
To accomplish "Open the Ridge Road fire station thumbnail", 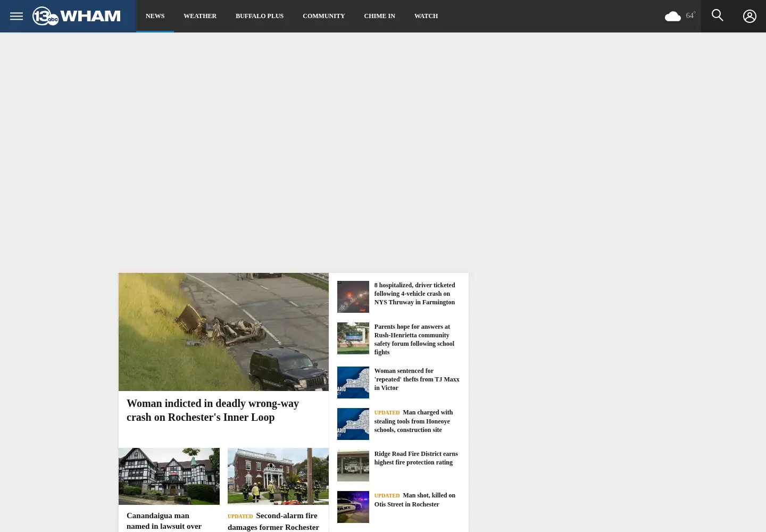I will point(353,465).
